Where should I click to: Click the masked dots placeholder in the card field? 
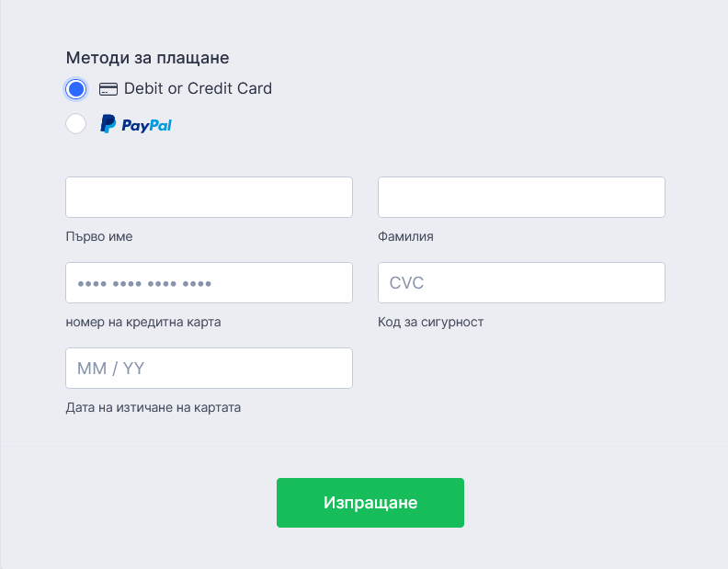[x=144, y=283]
